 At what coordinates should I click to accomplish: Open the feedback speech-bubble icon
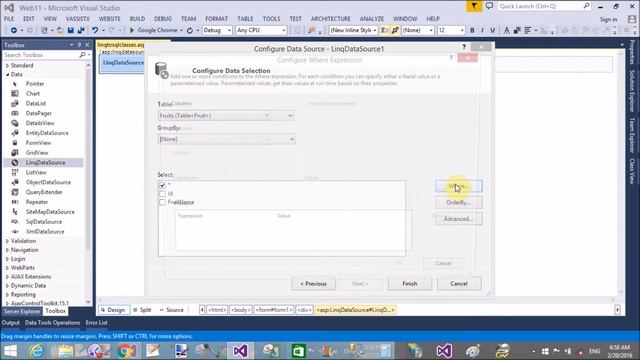(489, 6)
